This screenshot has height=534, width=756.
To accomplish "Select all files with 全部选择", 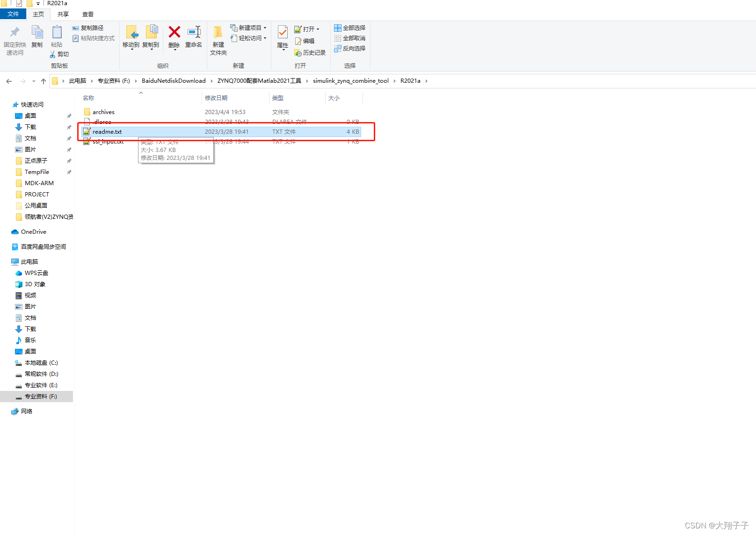I will 349,28.
